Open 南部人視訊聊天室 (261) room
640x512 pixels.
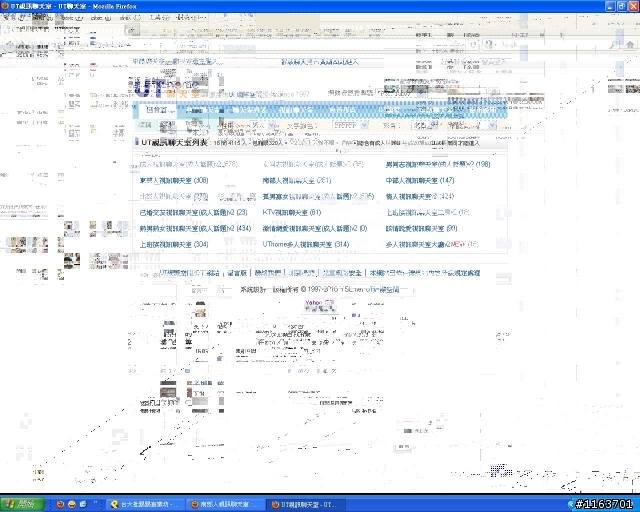297,180
